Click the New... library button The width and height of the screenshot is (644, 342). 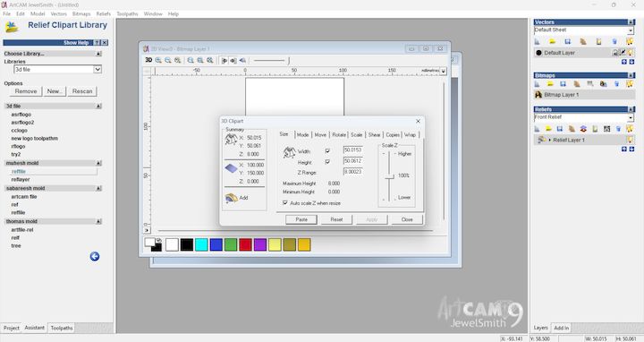point(55,91)
